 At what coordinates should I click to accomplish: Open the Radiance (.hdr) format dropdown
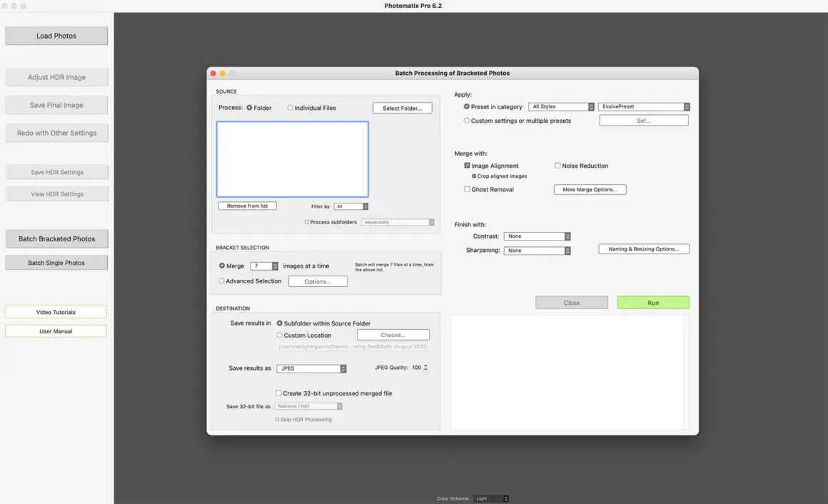(309, 406)
